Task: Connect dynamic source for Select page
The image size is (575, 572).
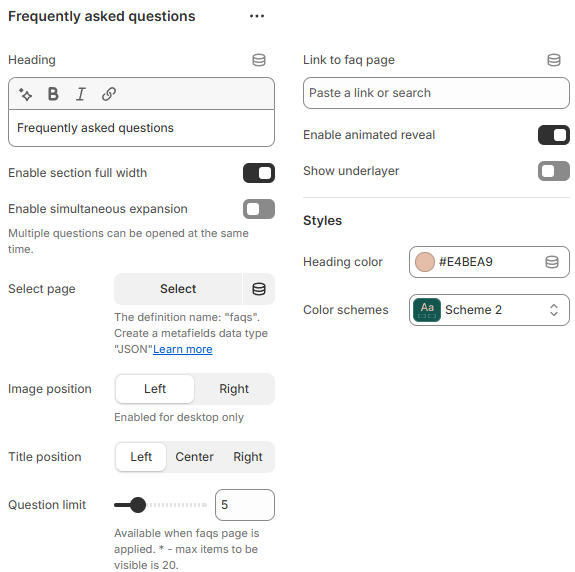Action: coord(259,289)
